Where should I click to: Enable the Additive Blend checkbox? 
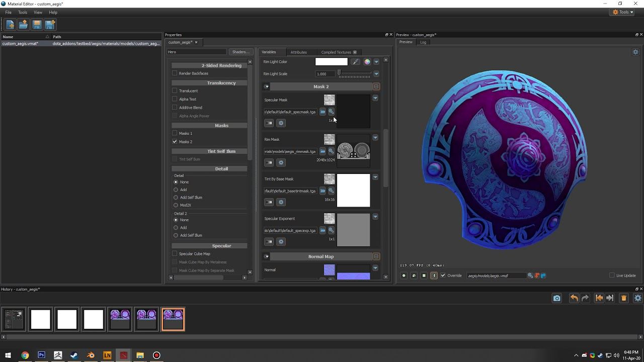175,108
